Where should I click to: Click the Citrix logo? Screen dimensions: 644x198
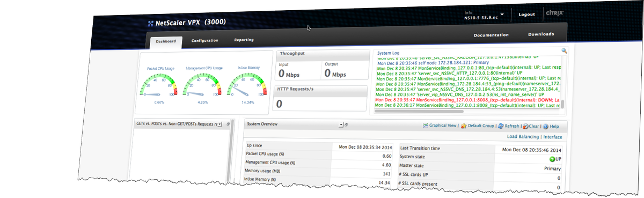click(x=554, y=13)
